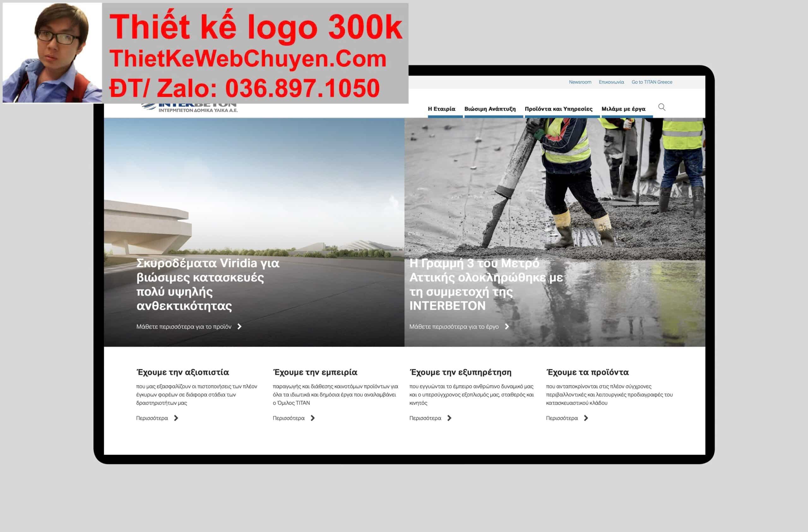Open Βιώσιμη Ανάπτυξη menu
808x532 pixels.
pos(490,109)
